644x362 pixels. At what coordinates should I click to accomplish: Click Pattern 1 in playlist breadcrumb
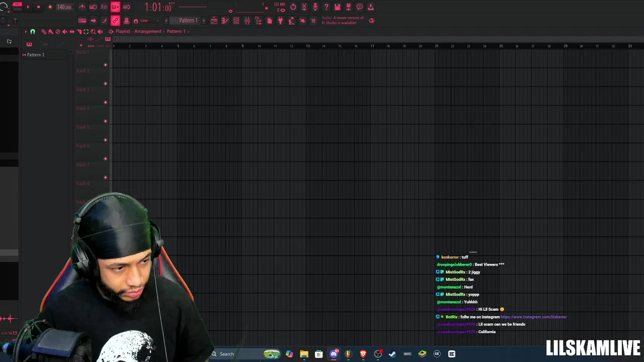tap(176, 31)
